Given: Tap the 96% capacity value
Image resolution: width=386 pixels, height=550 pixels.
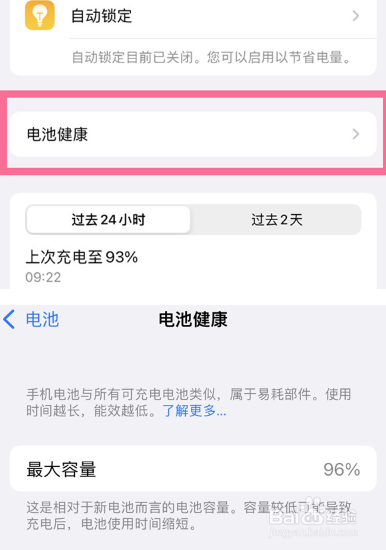Looking at the screenshot, I should tap(341, 469).
